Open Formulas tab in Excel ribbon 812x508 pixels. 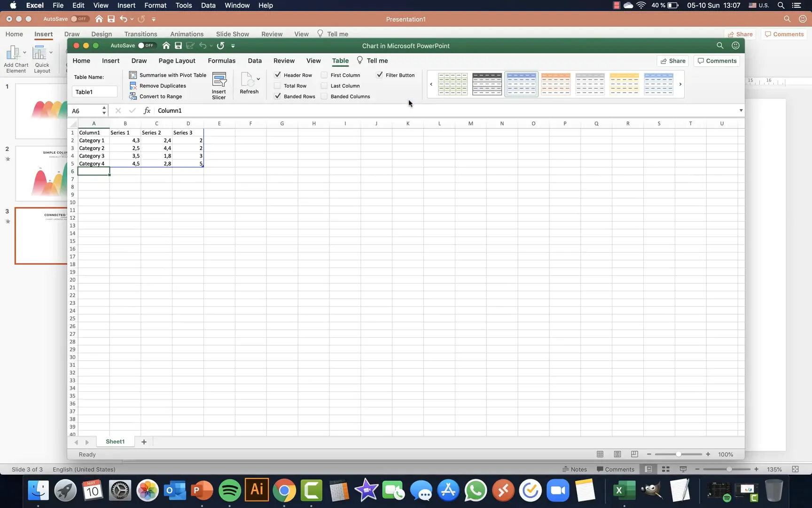coord(221,61)
